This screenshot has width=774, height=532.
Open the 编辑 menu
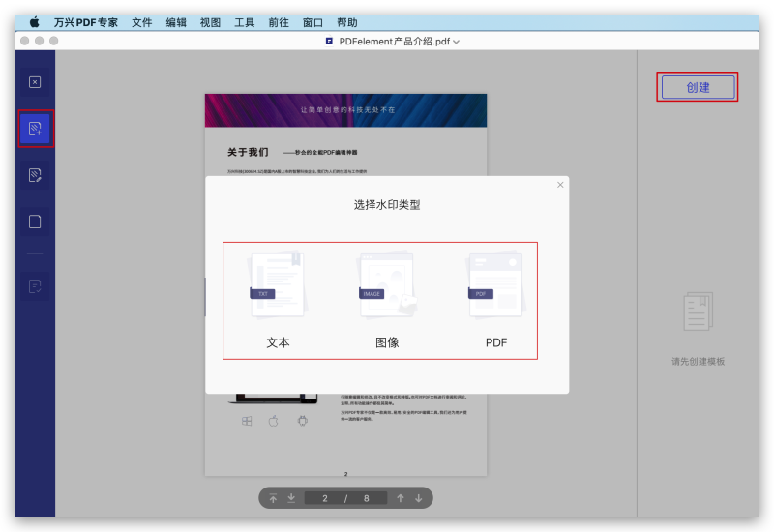pyautogui.click(x=176, y=22)
